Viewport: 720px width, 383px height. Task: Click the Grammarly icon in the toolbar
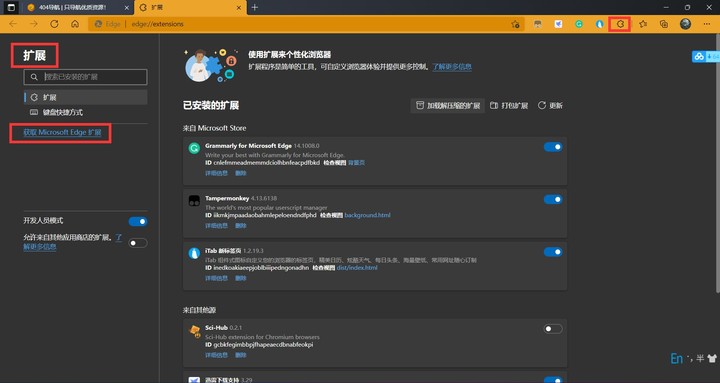tap(579, 24)
